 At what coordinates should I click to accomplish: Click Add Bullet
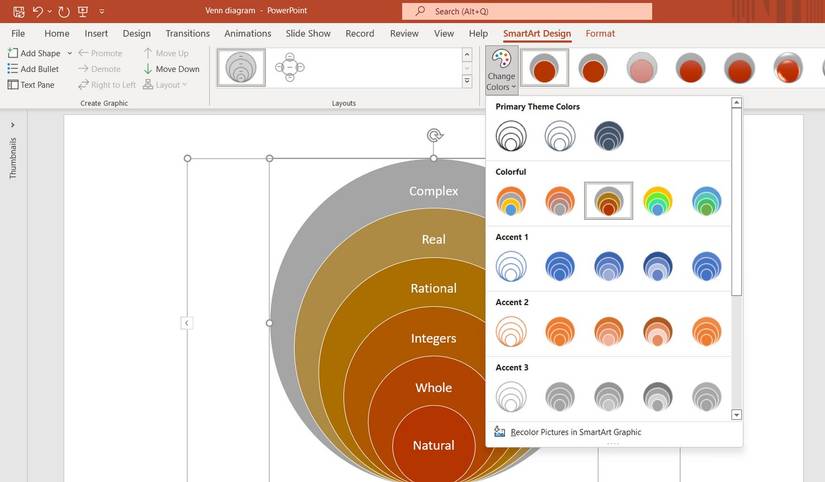tap(34, 69)
